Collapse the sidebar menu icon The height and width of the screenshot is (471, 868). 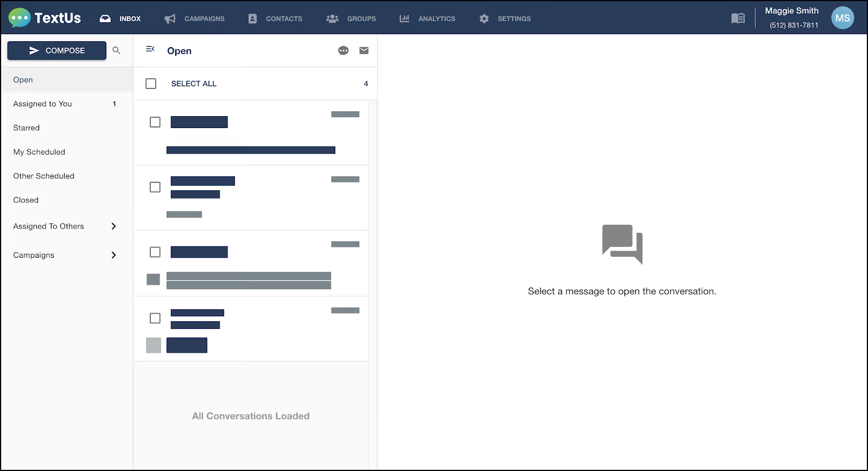(x=150, y=49)
